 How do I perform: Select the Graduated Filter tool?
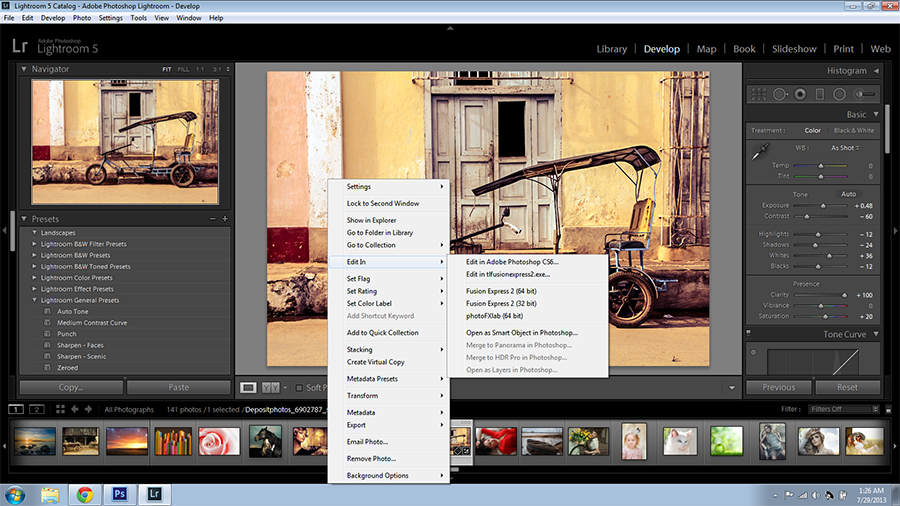click(x=819, y=94)
